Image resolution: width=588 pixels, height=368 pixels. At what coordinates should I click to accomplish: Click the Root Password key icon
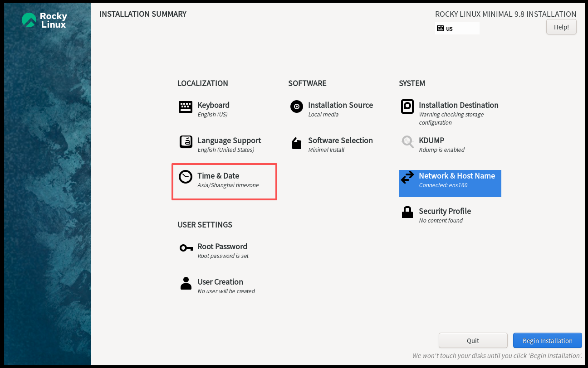coord(186,248)
